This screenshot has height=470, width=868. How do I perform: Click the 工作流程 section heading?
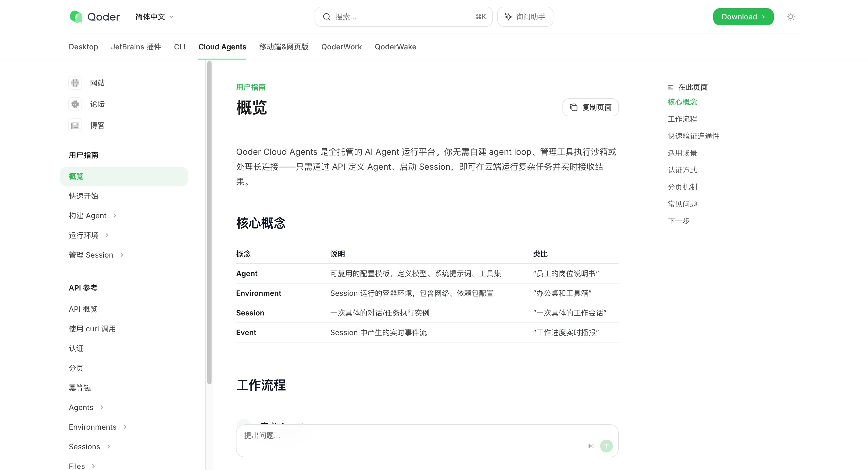tap(261, 385)
